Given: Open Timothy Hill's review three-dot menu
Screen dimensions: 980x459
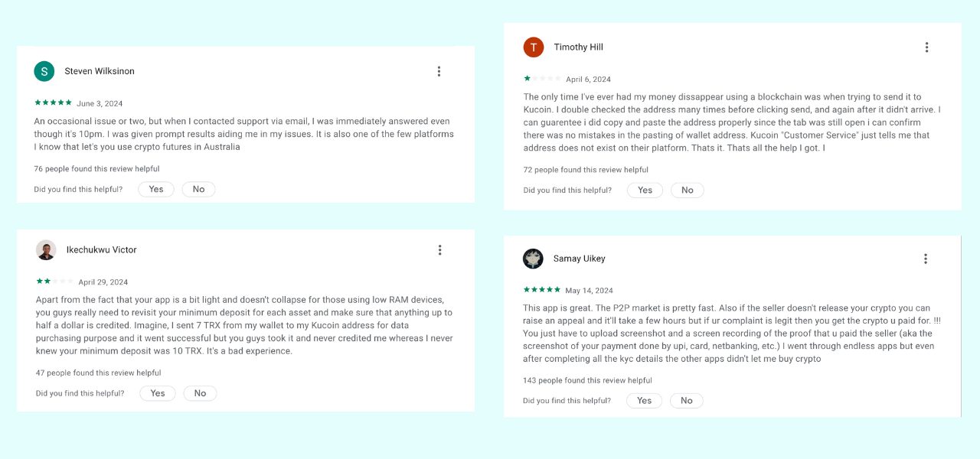Looking at the screenshot, I should (x=926, y=47).
